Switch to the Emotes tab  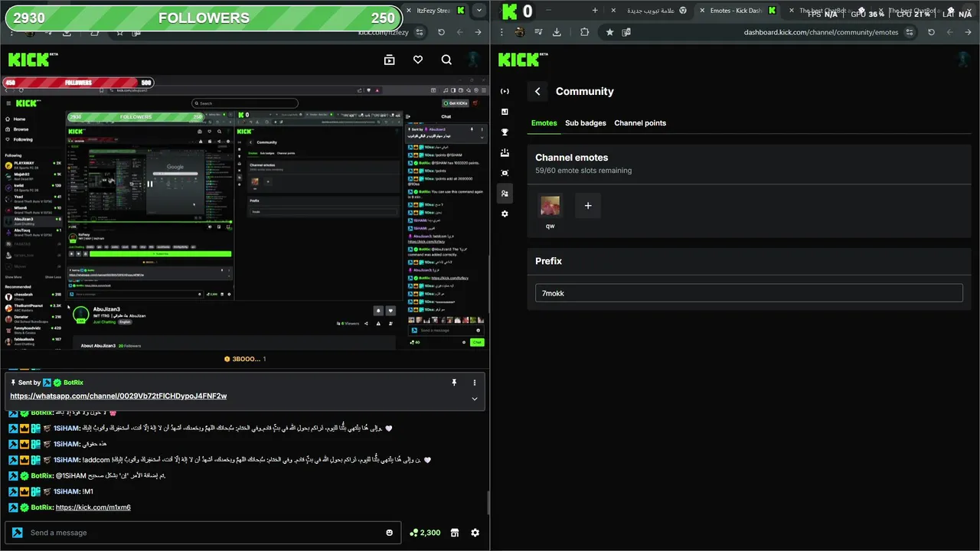coord(544,123)
